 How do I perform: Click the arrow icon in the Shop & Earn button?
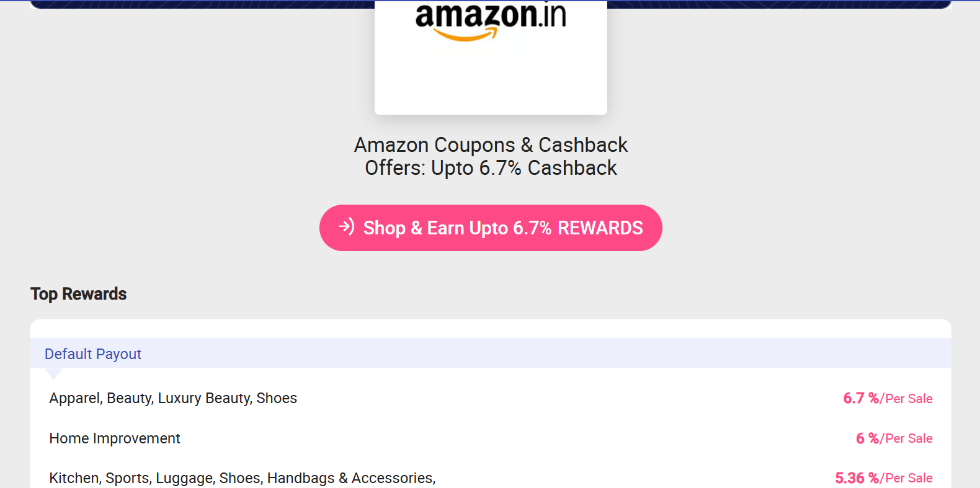point(347,227)
